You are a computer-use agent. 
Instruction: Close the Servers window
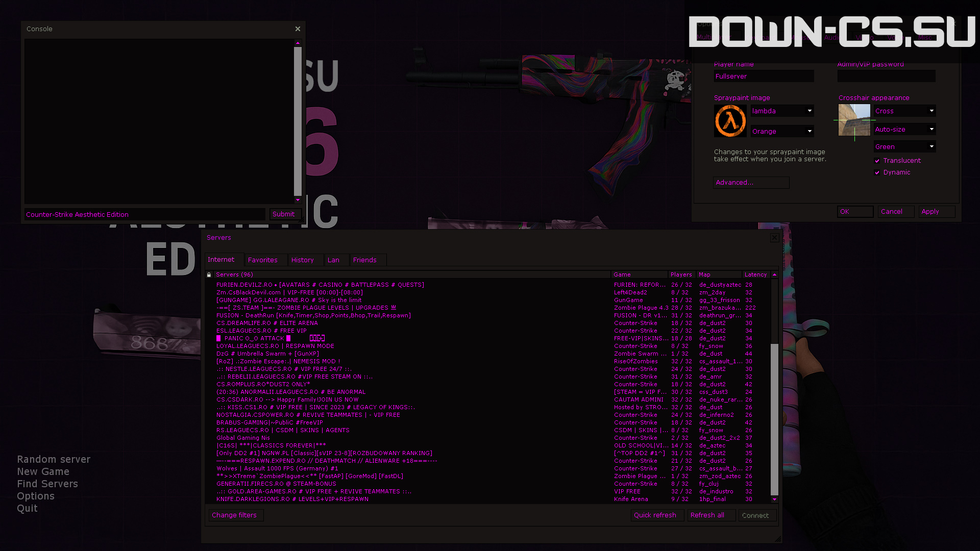point(774,238)
